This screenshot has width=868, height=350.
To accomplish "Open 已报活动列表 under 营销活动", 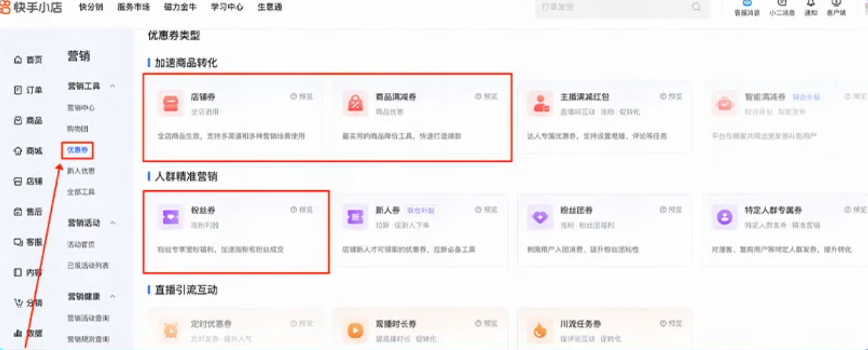I will pyautogui.click(x=88, y=266).
